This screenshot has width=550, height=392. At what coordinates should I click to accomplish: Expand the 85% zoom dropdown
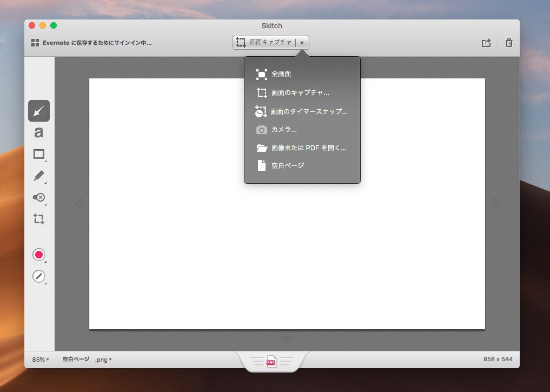(41, 360)
